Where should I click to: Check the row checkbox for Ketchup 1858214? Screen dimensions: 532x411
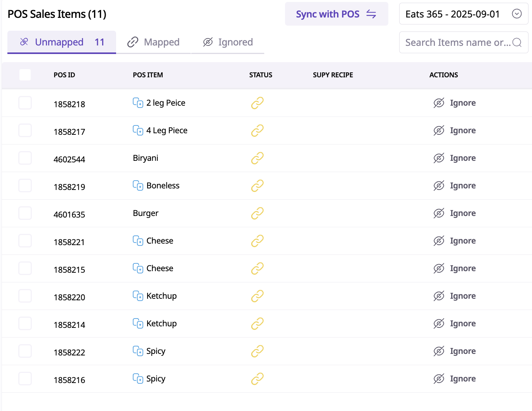tap(25, 323)
